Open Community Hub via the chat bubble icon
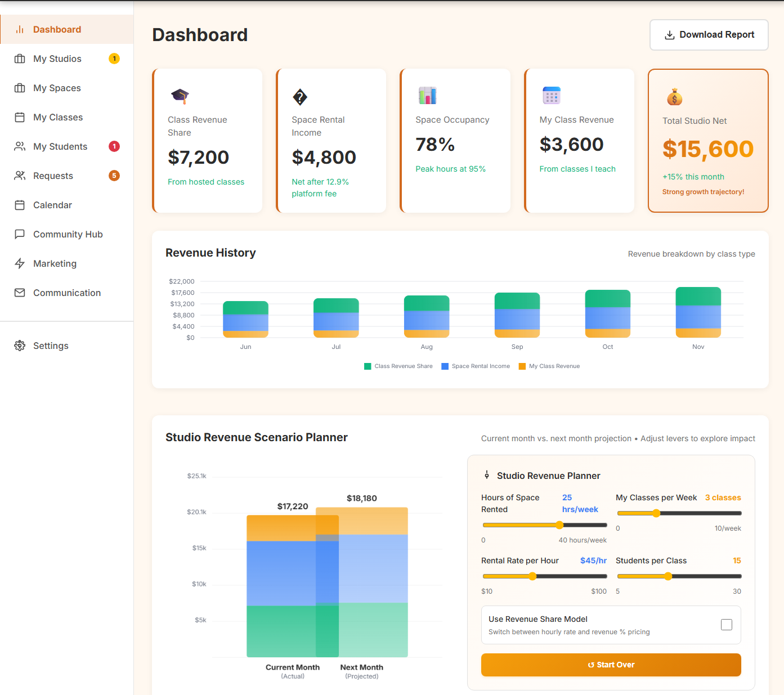 20,234
